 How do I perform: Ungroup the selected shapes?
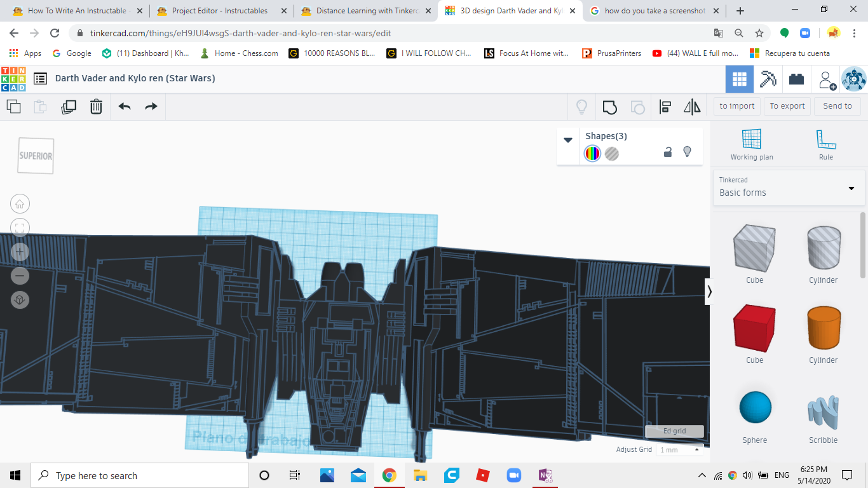[x=637, y=107]
